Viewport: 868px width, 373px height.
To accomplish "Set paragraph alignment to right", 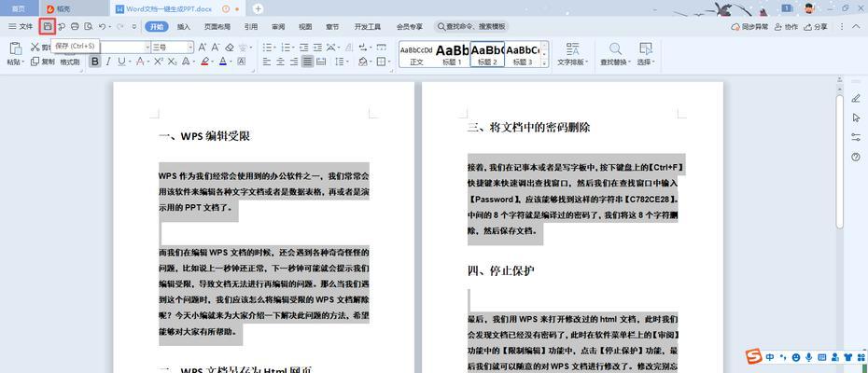I will (294, 62).
